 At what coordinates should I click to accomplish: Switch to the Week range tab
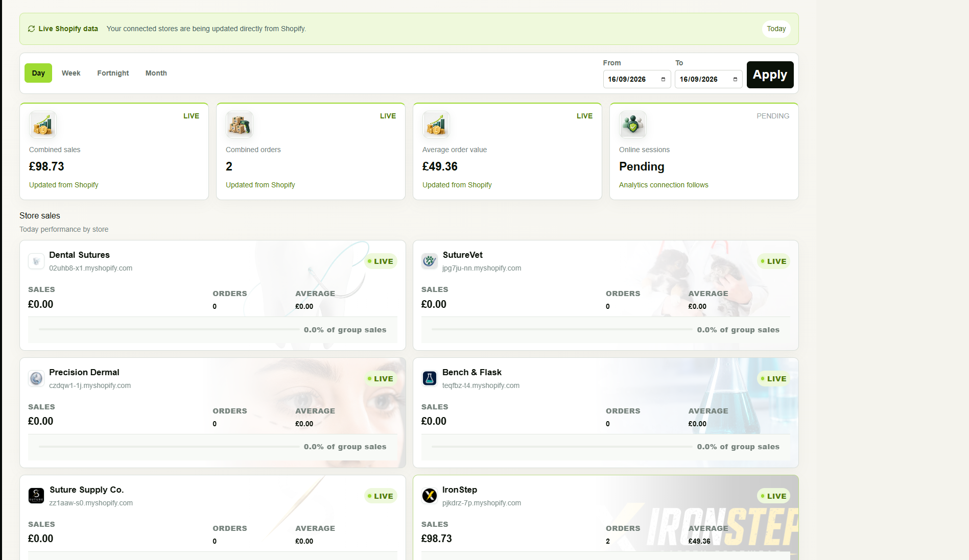(71, 73)
